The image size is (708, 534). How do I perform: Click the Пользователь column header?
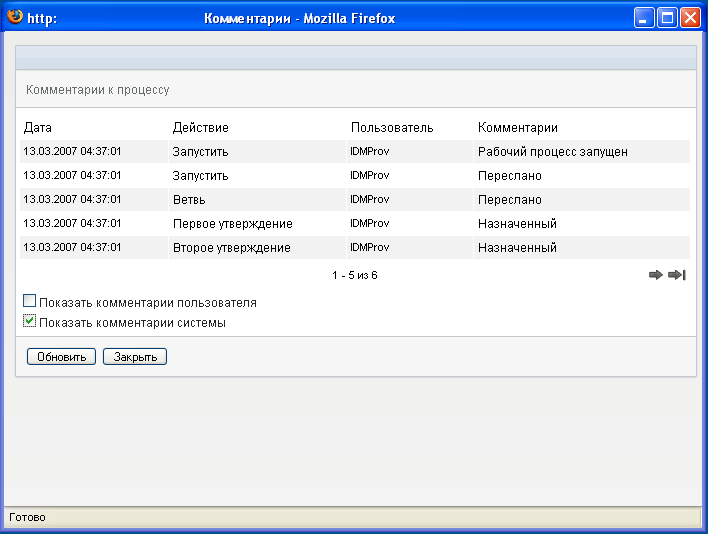[391, 128]
